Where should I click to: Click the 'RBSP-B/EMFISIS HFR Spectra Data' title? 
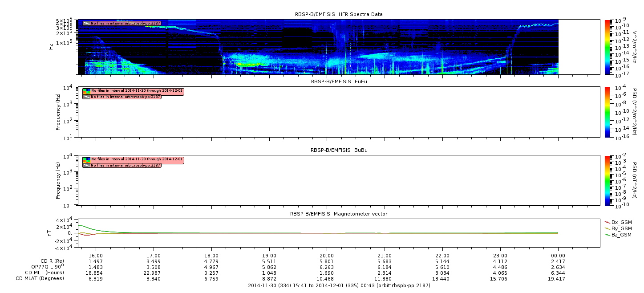click(x=339, y=14)
